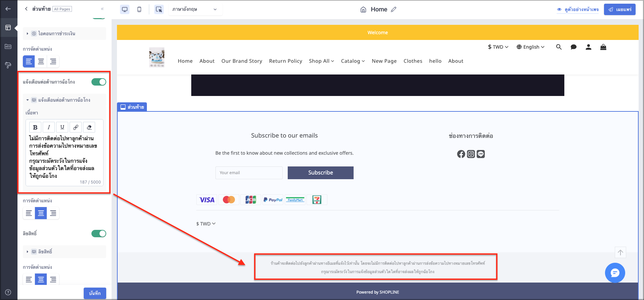Click the LINE icon in the footer

pyautogui.click(x=481, y=154)
